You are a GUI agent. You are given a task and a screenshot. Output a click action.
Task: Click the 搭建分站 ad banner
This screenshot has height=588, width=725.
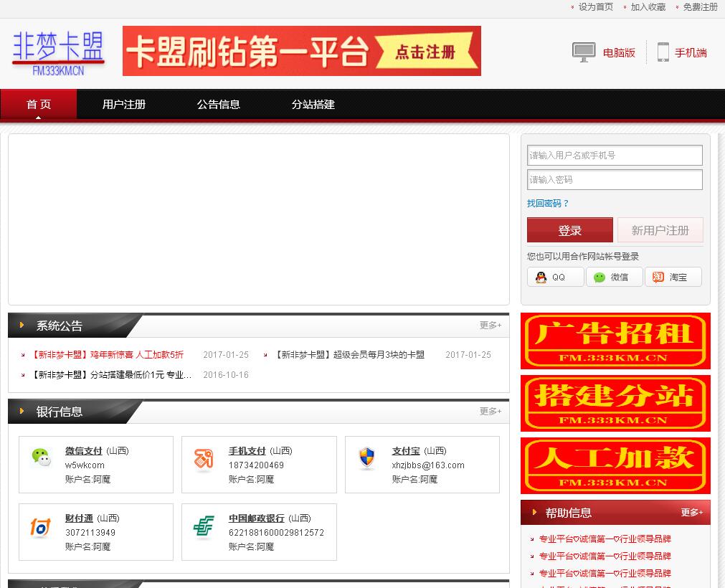tap(615, 404)
